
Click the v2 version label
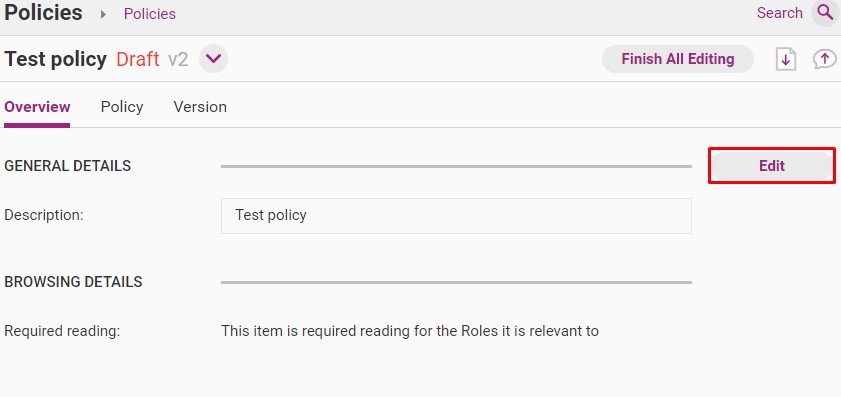point(178,60)
